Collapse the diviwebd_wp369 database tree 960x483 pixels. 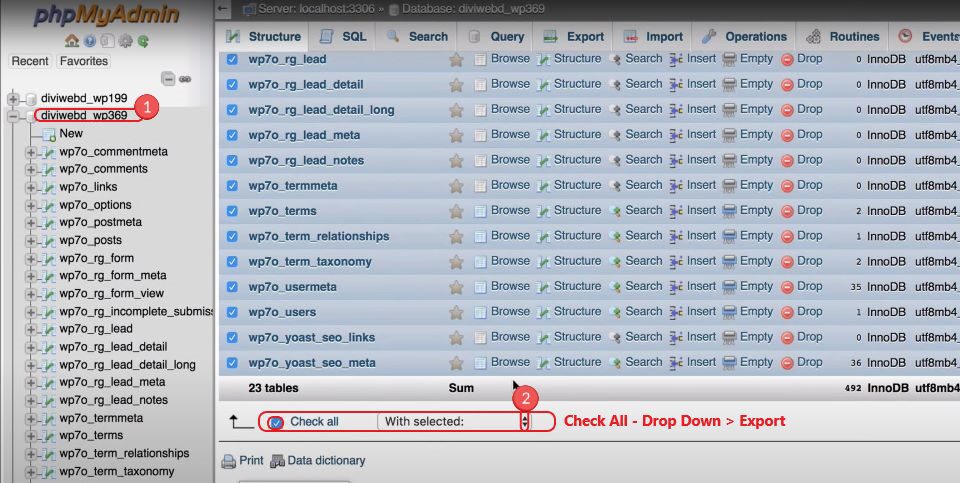click(x=13, y=116)
